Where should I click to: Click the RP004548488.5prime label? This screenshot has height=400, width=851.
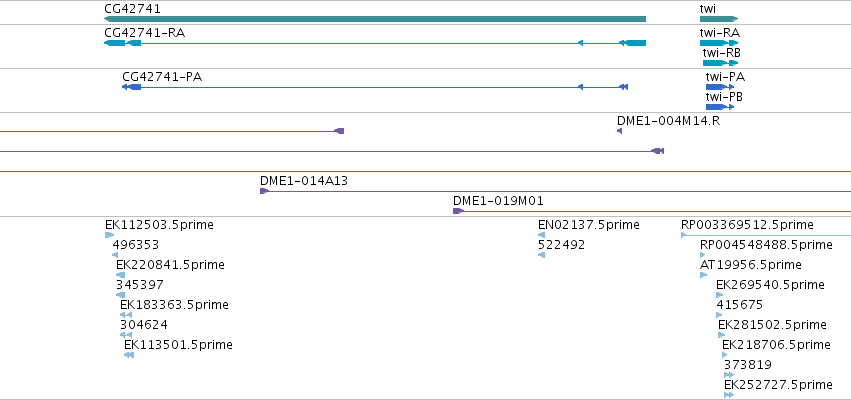(766, 245)
